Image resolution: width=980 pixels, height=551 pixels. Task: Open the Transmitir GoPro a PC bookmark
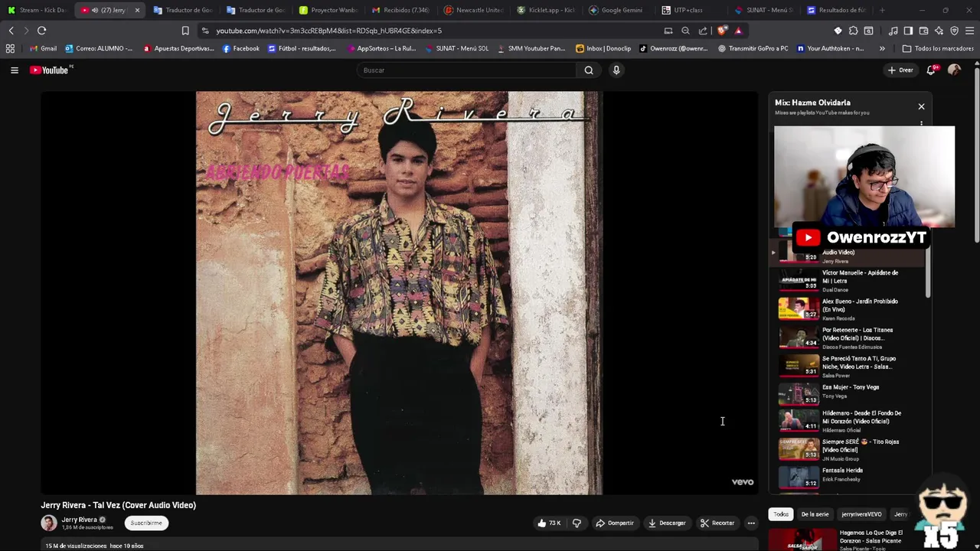point(753,48)
